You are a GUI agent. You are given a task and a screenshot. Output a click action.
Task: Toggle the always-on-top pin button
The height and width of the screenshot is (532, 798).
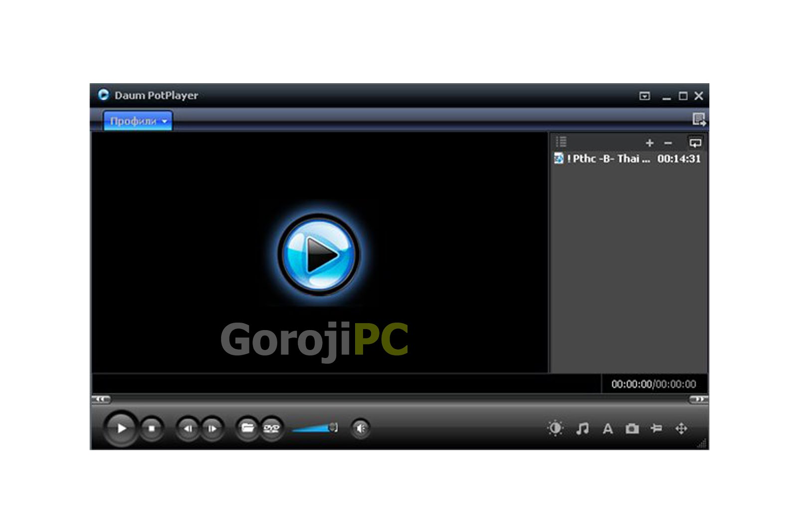pyautogui.click(x=644, y=96)
